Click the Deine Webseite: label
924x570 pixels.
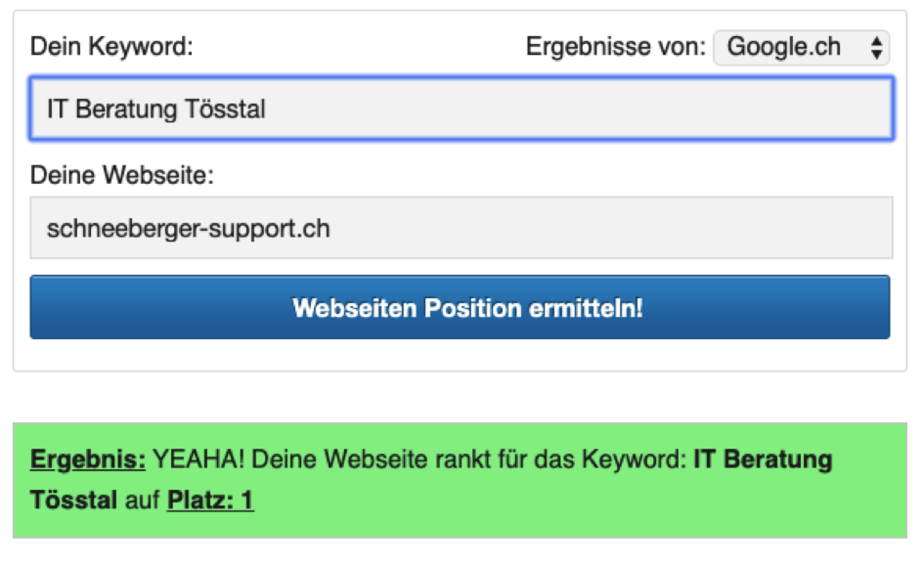pos(122,176)
